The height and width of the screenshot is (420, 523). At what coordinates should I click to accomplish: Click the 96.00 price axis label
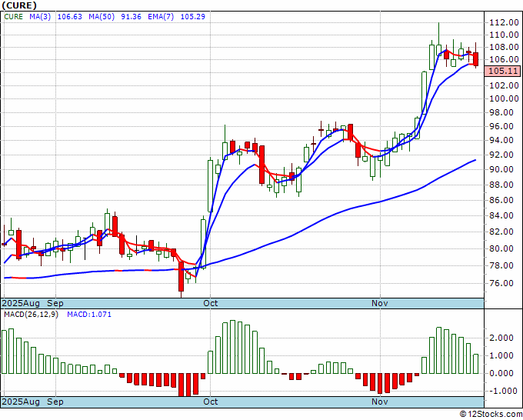501,126
